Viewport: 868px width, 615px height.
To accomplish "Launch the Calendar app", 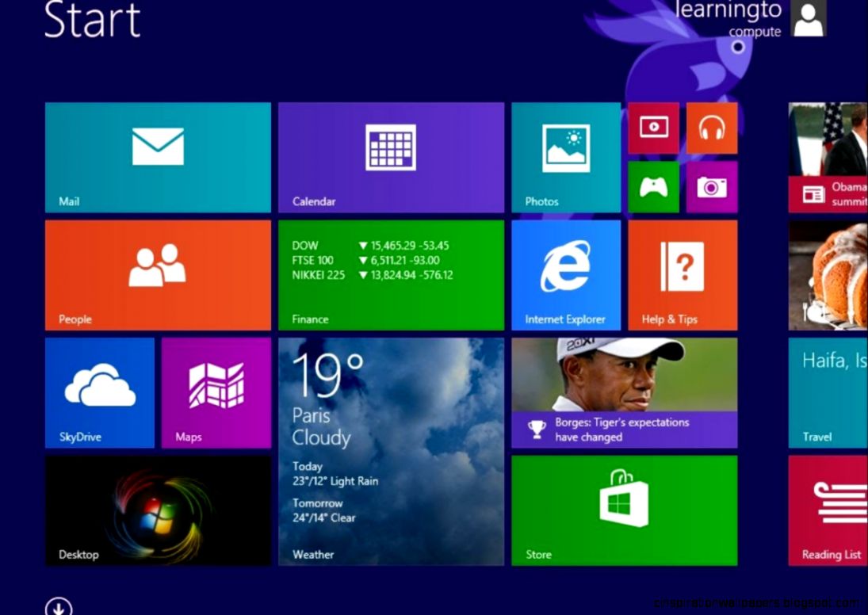I will (391, 157).
